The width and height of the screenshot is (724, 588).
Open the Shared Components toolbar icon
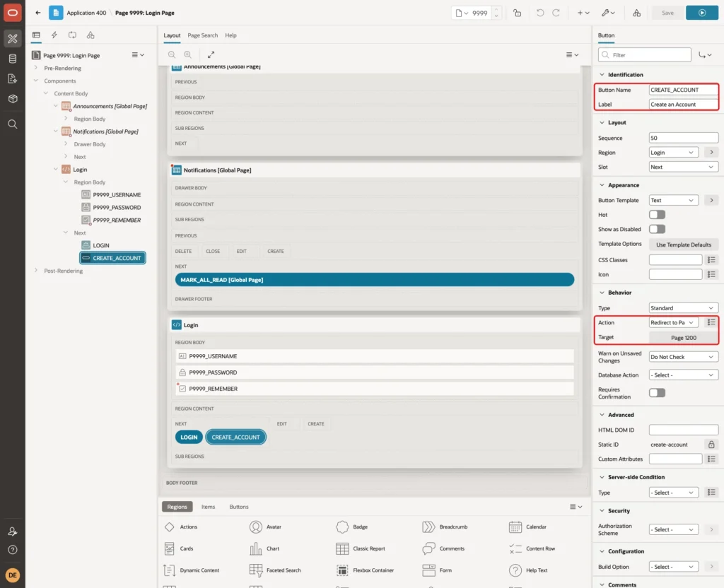pos(637,13)
